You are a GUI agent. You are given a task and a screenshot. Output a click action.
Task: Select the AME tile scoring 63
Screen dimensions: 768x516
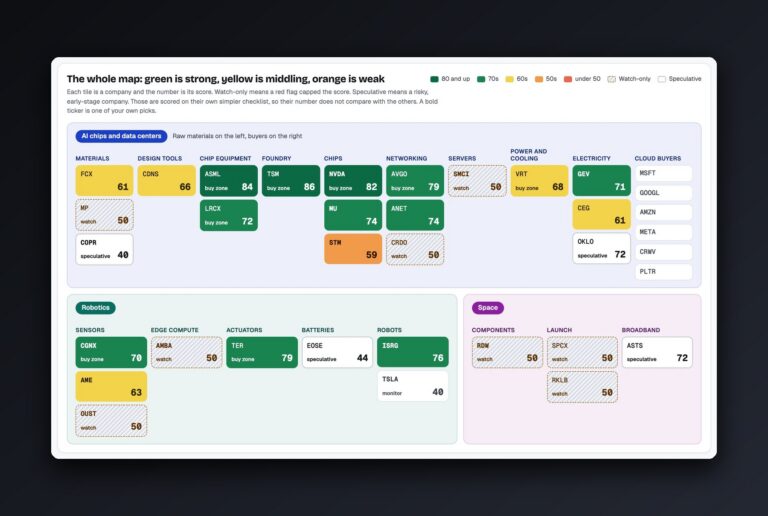tap(111, 386)
